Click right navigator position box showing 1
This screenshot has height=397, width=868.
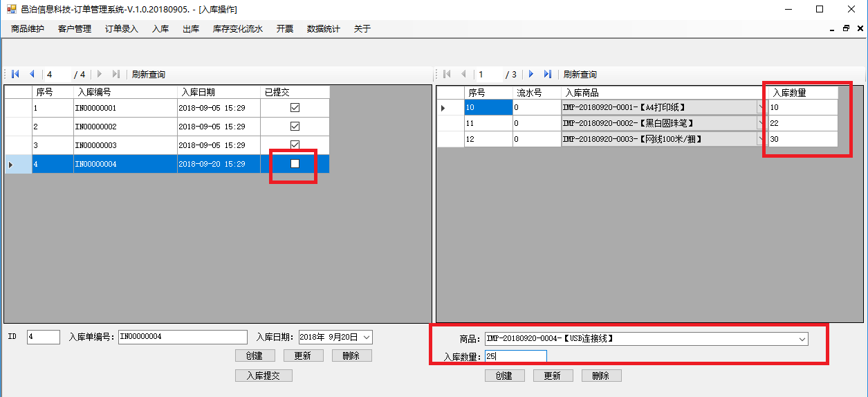489,74
